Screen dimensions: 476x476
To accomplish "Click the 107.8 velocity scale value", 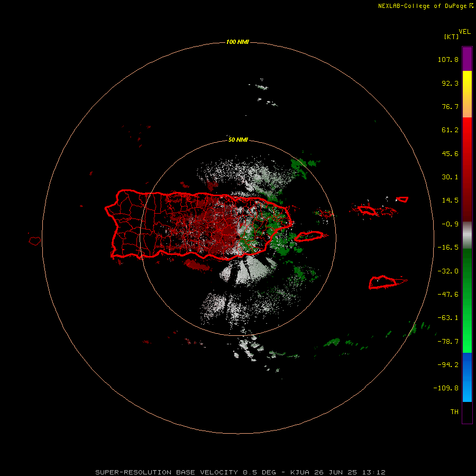I will pos(448,59).
